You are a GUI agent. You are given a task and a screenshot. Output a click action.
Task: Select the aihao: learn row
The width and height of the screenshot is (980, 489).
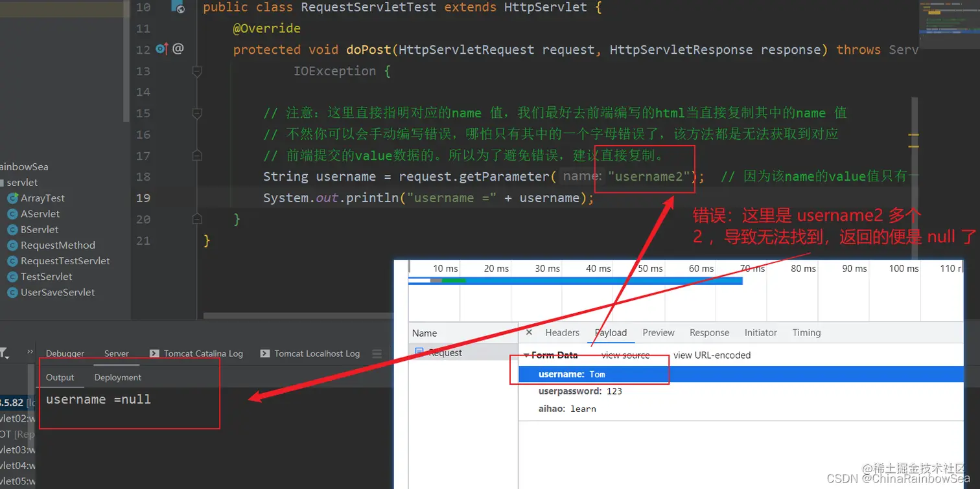(x=741, y=409)
